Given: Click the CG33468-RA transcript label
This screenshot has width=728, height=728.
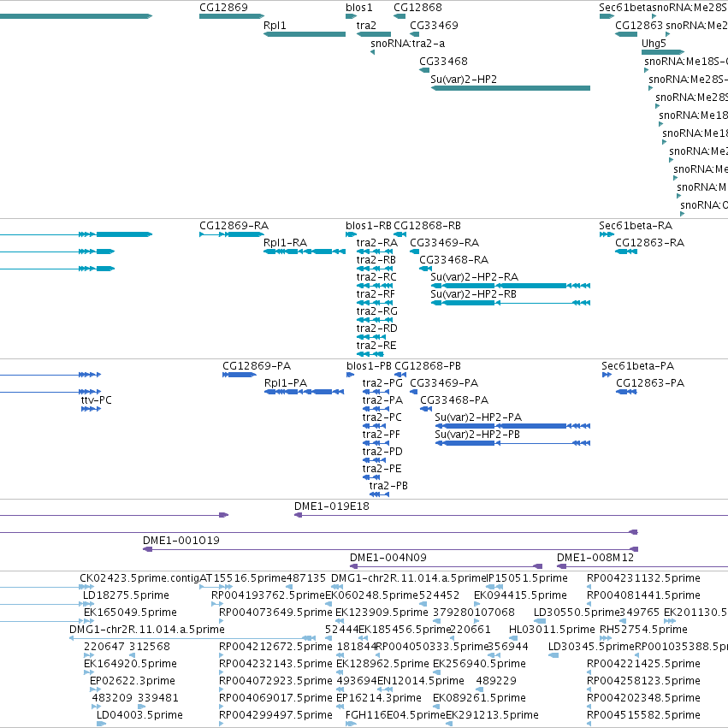Looking at the screenshot, I should click(453, 260).
